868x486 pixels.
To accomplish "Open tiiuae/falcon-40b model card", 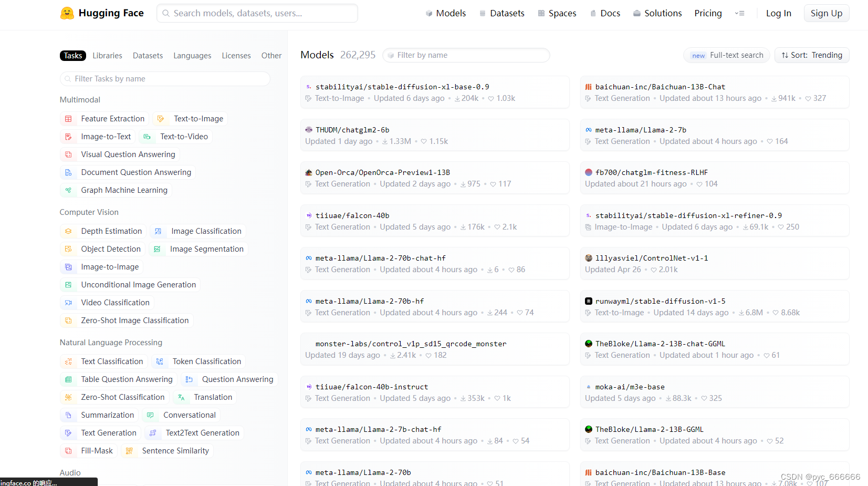I will [435, 221].
